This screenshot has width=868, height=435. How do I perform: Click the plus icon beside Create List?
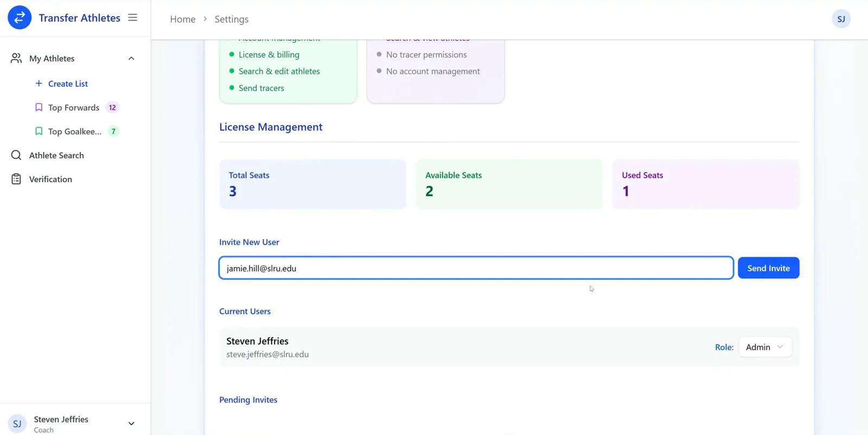(x=39, y=84)
